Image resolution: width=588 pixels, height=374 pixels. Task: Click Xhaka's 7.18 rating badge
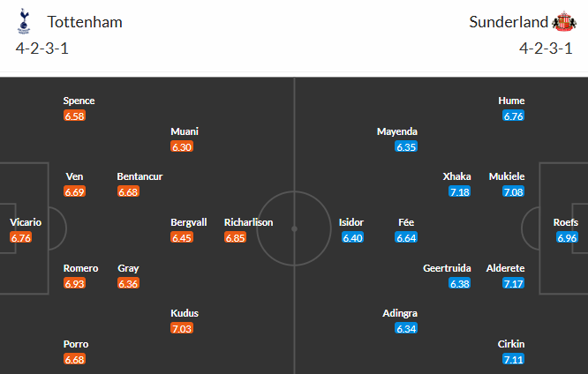460,191
